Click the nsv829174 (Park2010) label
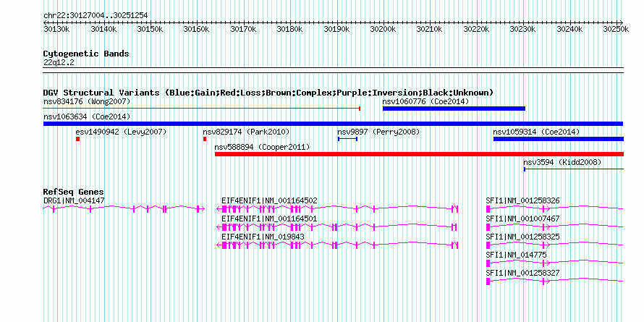644x322 pixels. (247, 132)
